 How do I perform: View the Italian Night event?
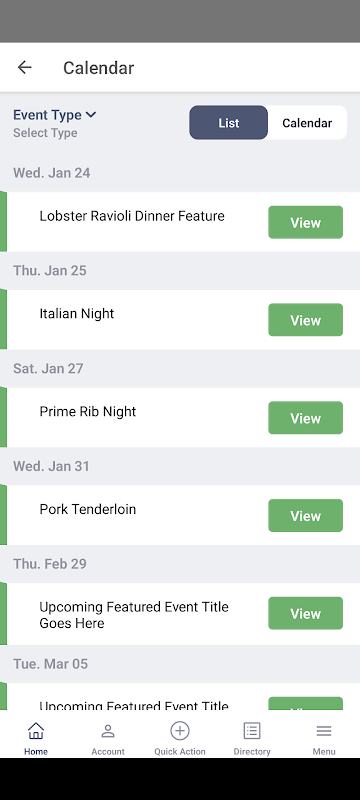pos(305,319)
